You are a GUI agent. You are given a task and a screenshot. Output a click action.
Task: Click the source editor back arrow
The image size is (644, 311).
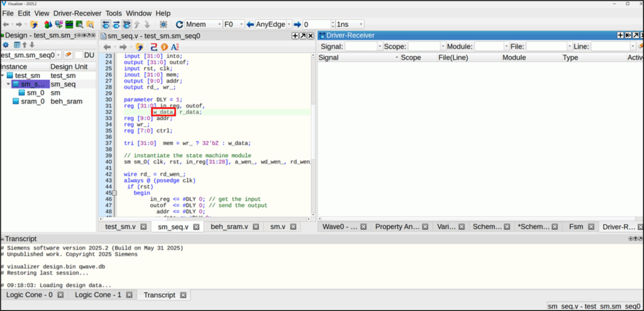107,46
